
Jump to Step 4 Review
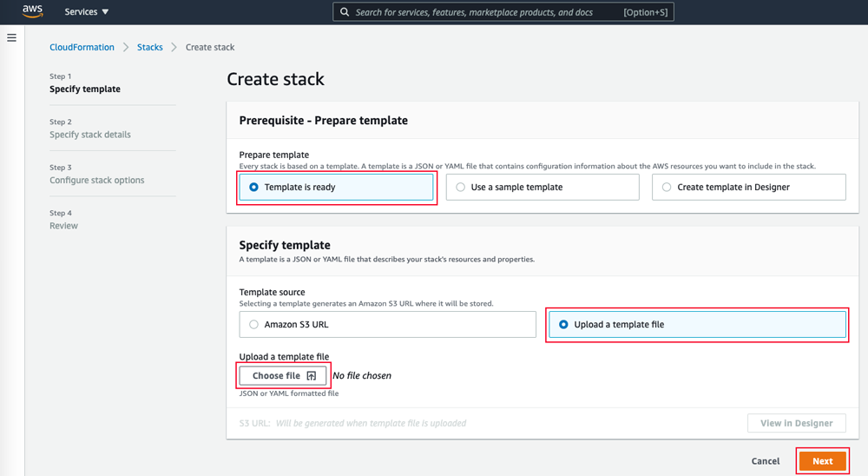63,226
